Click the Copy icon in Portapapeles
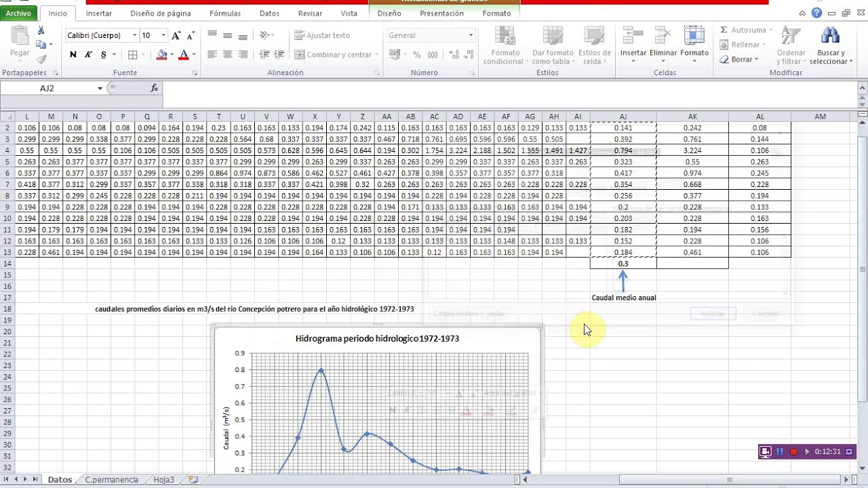Image resolution: width=868 pixels, height=488 pixels. pyautogui.click(x=41, y=45)
